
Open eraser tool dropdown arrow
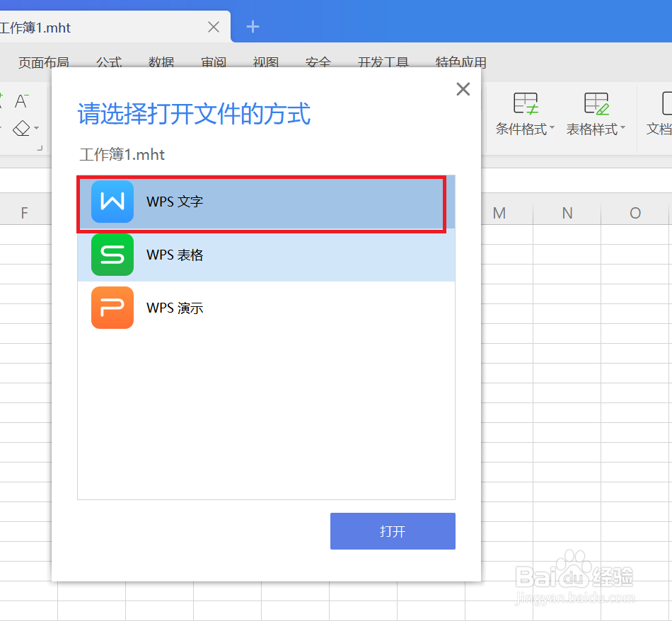(36, 128)
